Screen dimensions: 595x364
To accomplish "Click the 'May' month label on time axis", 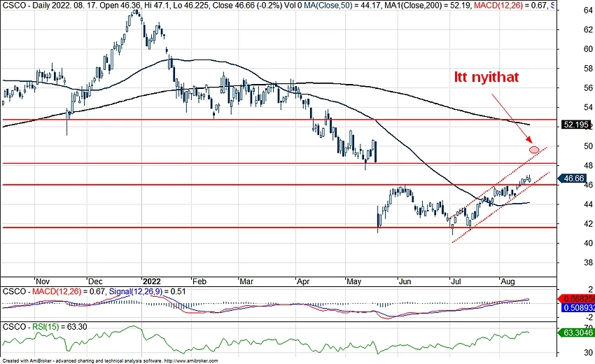I will (353, 281).
